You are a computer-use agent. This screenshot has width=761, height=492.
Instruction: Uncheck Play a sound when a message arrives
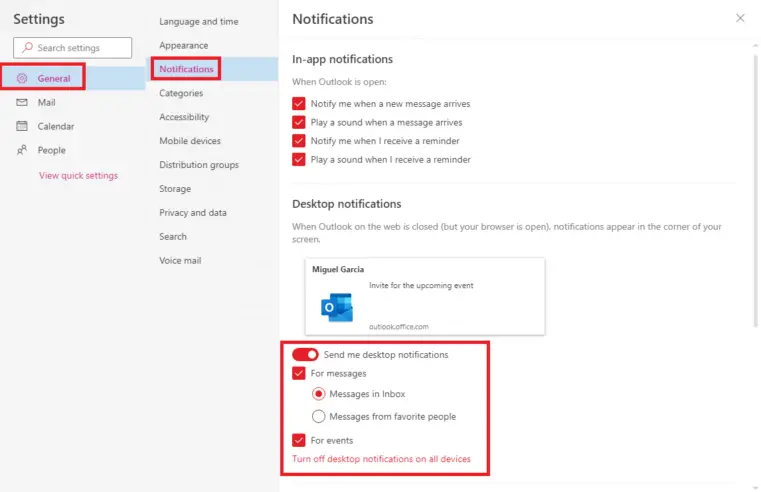tap(298, 122)
